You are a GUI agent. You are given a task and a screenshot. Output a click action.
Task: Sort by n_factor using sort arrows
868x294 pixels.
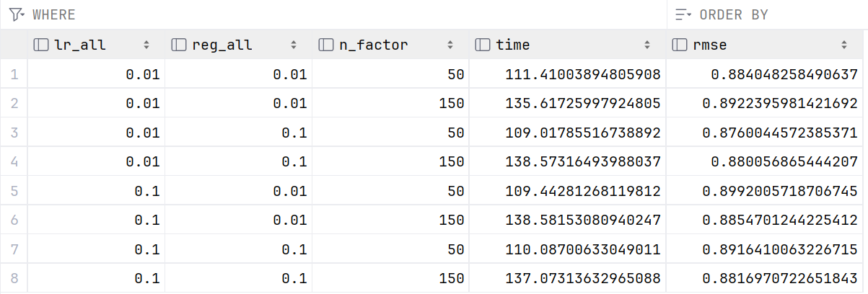tap(451, 45)
